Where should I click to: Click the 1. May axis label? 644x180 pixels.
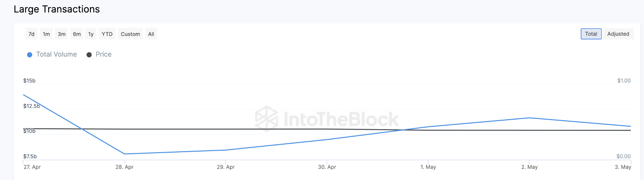click(x=428, y=167)
